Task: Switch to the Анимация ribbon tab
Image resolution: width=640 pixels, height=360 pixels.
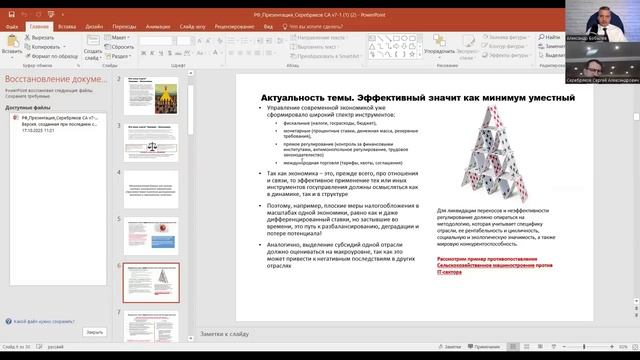Action: (x=158, y=27)
